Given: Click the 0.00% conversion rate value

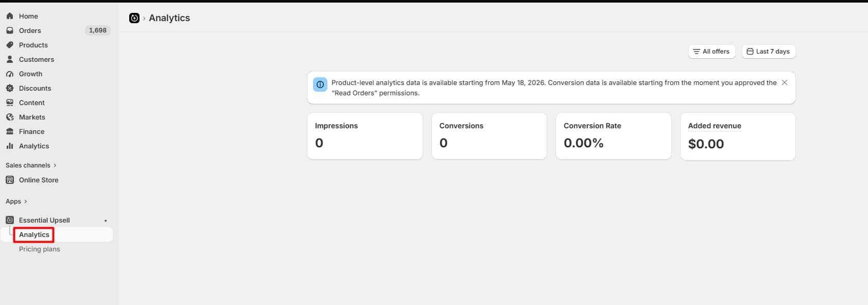Looking at the screenshot, I should coord(583,143).
